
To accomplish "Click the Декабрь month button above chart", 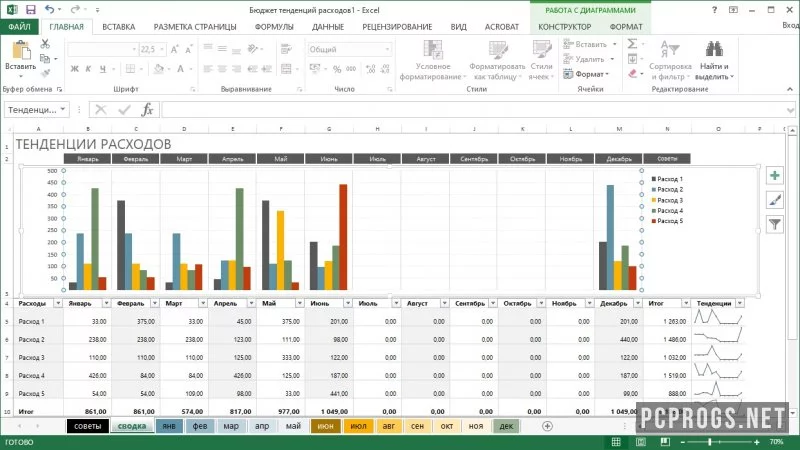I will pyautogui.click(x=619, y=159).
